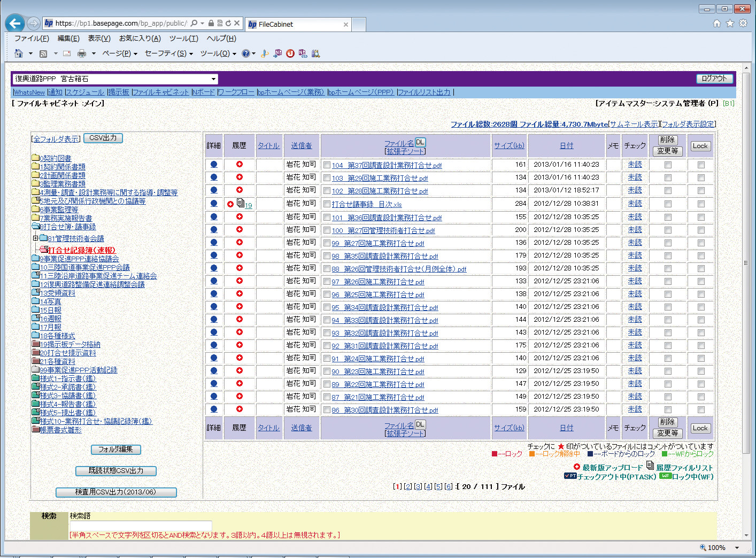This screenshot has width=756, height=558.
Task: Click upload red icon for 92 第31回調査設計業務打合せ
Action: 240,345
